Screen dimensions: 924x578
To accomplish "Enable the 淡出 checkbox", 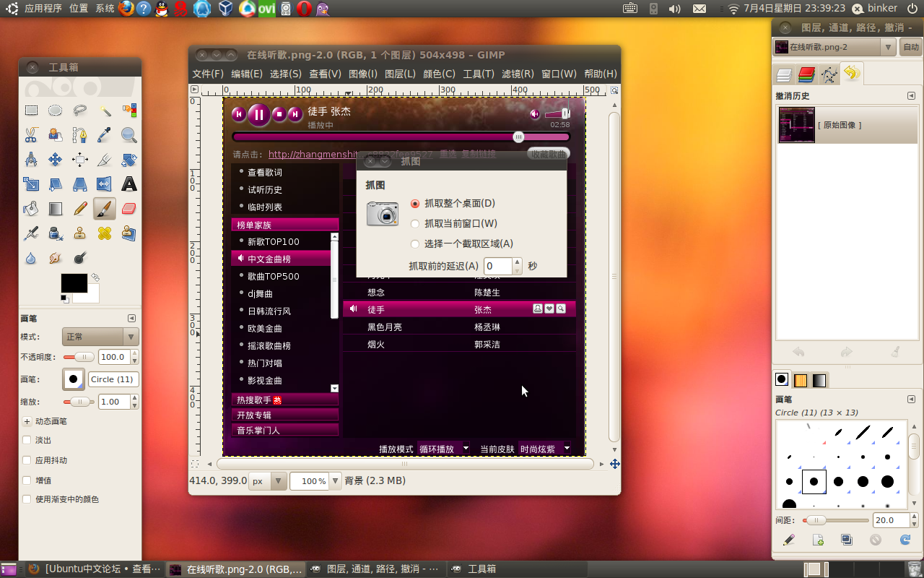I will tap(27, 440).
